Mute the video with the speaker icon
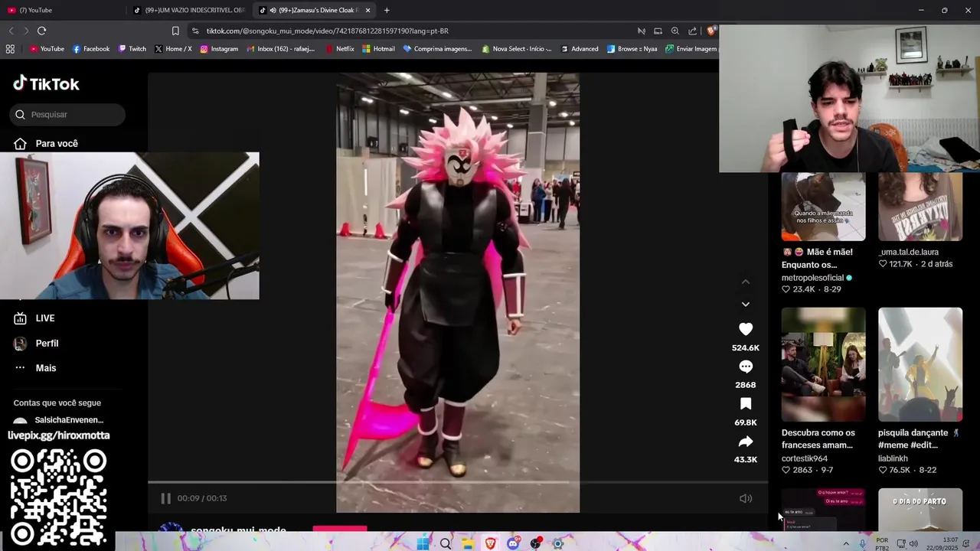The image size is (980, 551). tap(746, 498)
